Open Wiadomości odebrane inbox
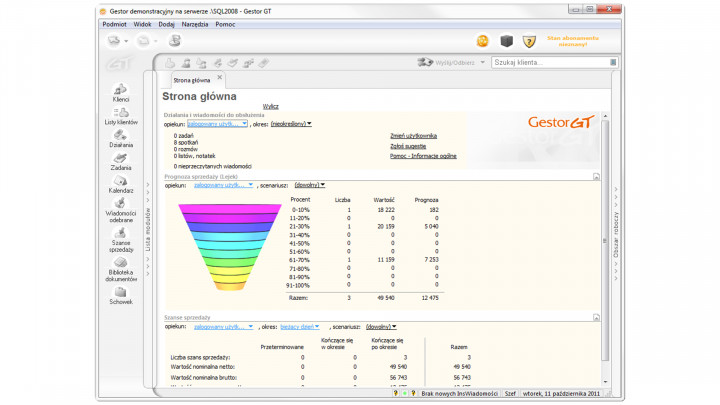 [121, 207]
